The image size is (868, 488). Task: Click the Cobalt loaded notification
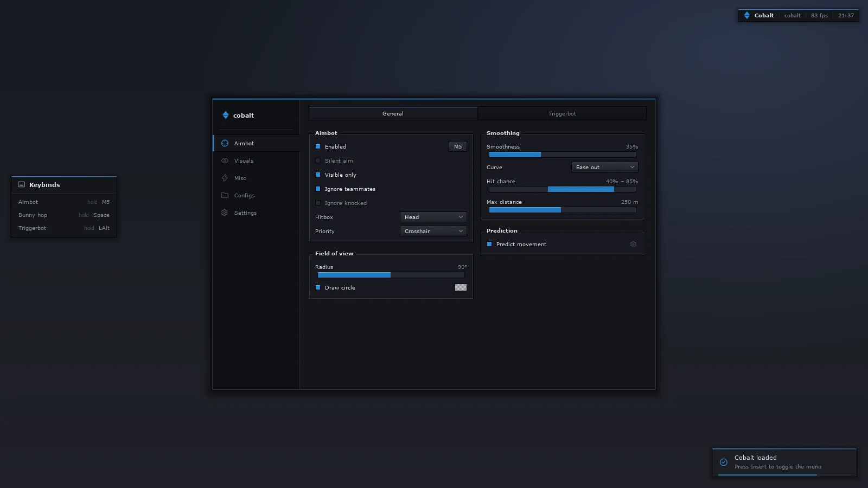[x=784, y=463]
